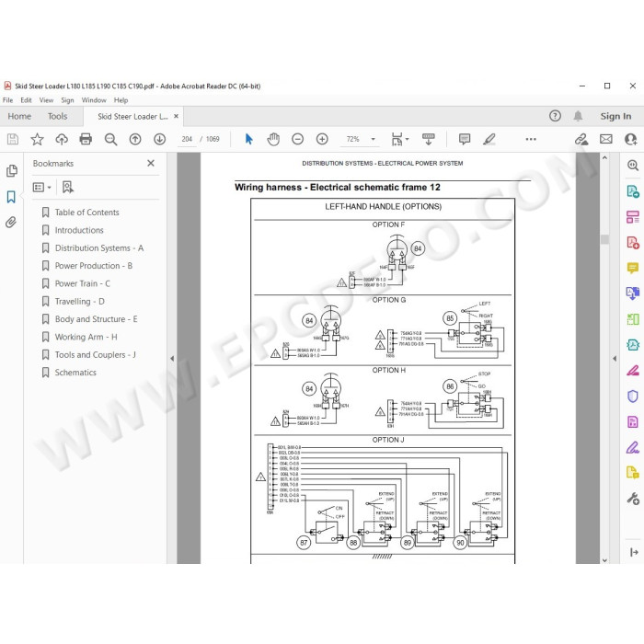Screen dimensions: 644x644
Task: Activate the Hand pan tool
Action: tap(273, 139)
